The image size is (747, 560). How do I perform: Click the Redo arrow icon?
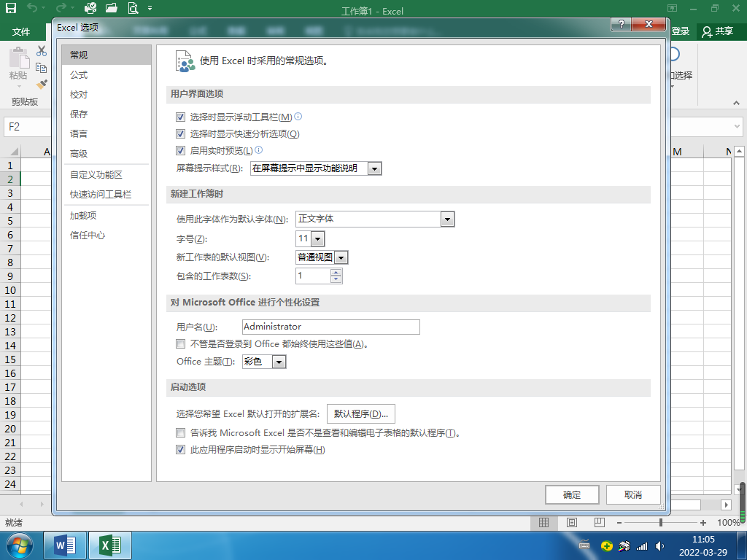tap(61, 7)
